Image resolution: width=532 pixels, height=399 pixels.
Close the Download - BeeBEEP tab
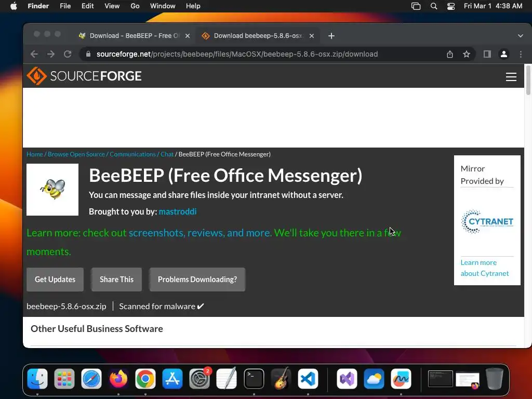pyautogui.click(x=187, y=36)
